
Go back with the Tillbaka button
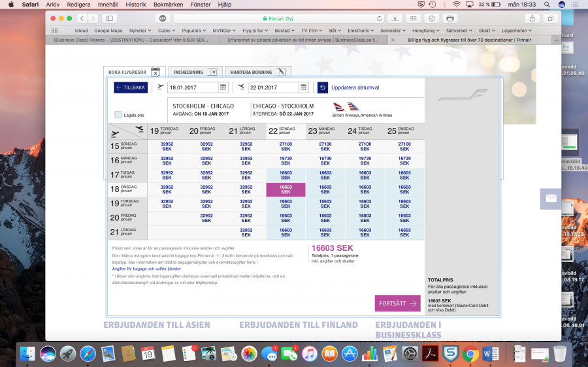click(x=130, y=88)
